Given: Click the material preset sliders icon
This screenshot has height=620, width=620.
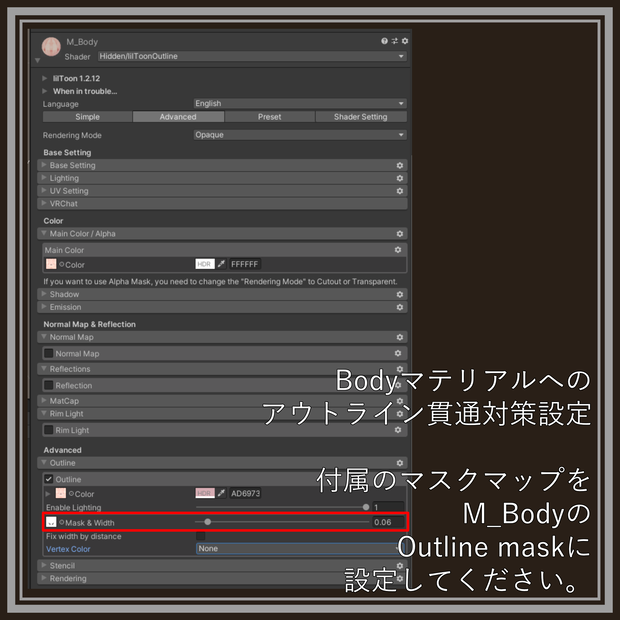Looking at the screenshot, I should (395, 41).
